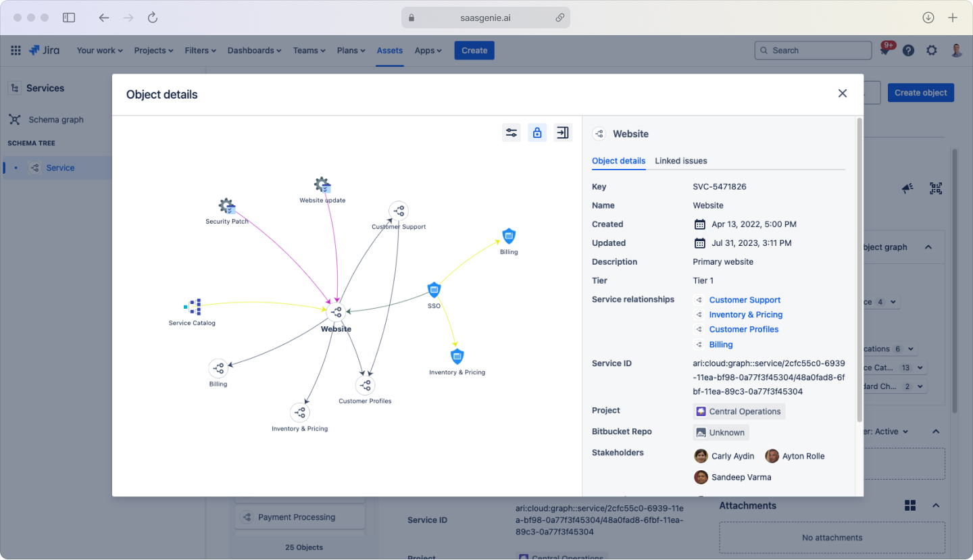Open the help question mark icon
This screenshot has width=973, height=560.
point(908,50)
